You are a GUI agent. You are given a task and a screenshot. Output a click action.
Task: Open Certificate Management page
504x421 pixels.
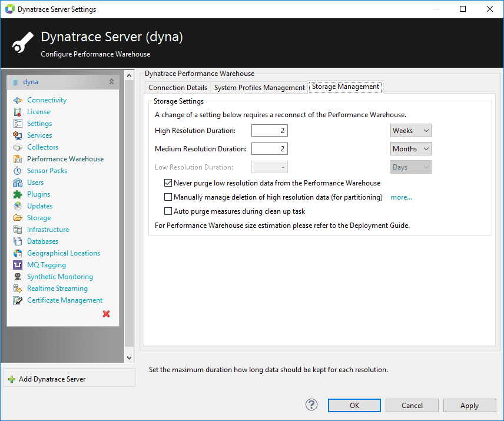pos(65,300)
